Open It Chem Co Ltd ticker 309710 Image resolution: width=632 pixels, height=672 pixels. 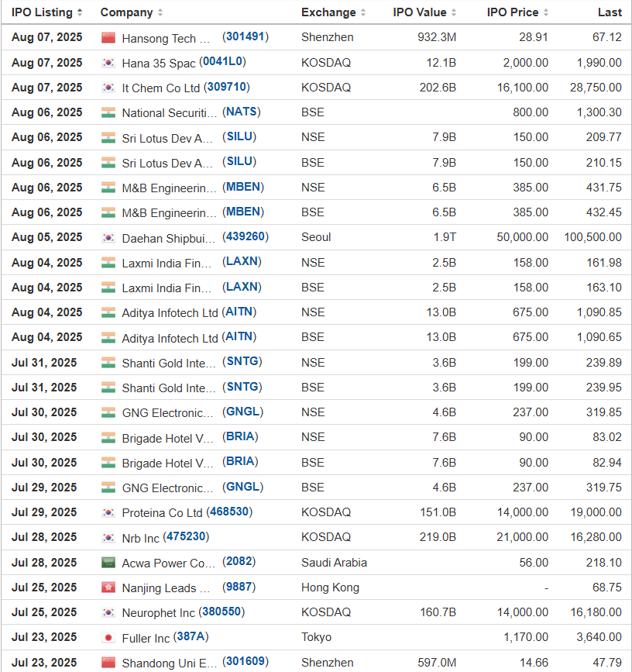pyautogui.click(x=226, y=87)
